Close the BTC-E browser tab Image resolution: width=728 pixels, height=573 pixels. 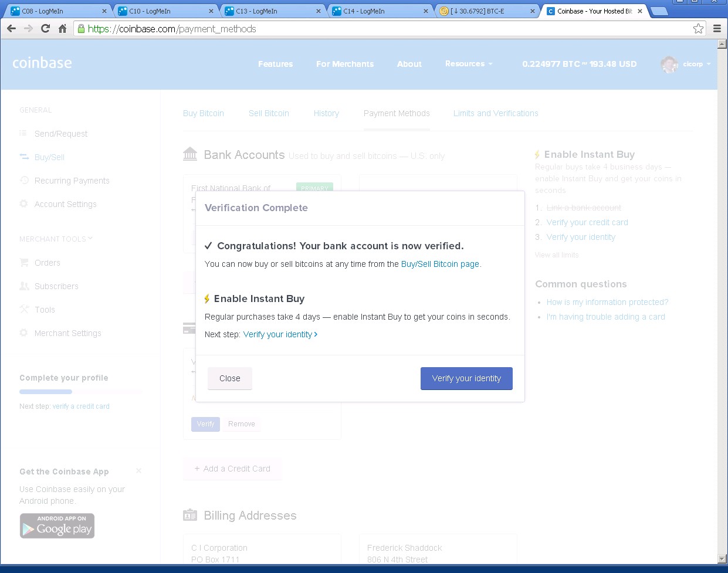[533, 11]
